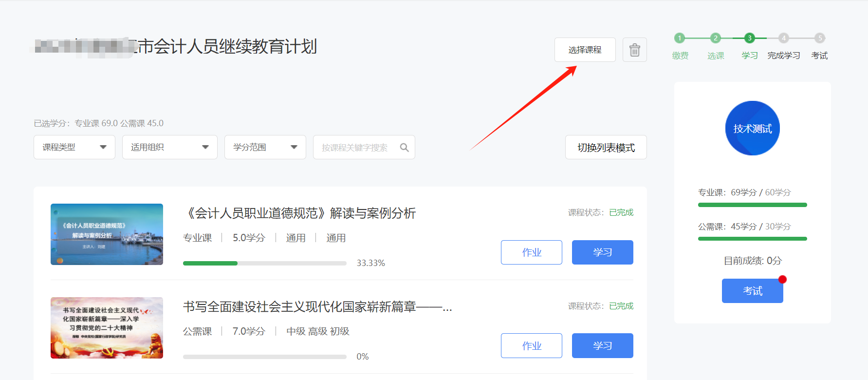The width and height of the screenshot is (868, 380).
Task: Click step 5 考试 circle
Action: [x=820, y=38]
